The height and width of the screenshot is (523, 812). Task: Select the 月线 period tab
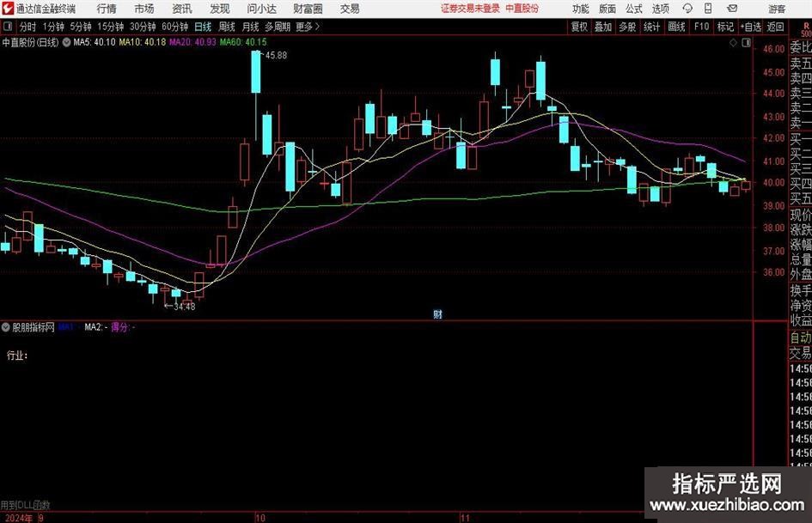tap(250, 27)
